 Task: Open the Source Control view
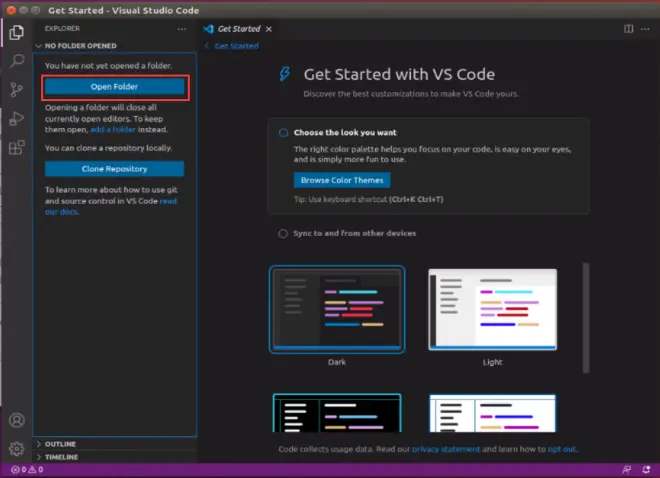pos(17,90)
